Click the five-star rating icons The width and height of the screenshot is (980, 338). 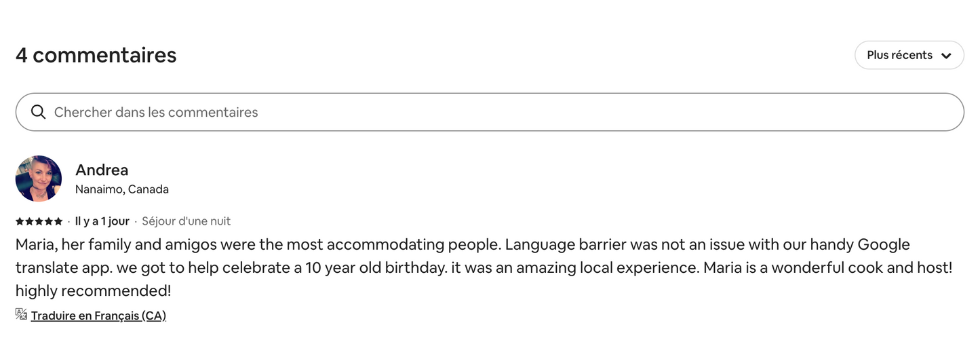coord(39,221)
